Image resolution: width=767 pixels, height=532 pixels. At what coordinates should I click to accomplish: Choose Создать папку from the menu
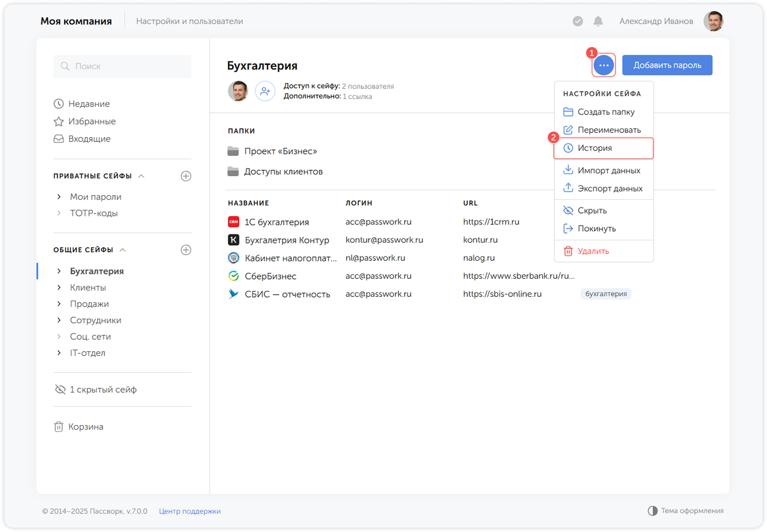[604, 112]
